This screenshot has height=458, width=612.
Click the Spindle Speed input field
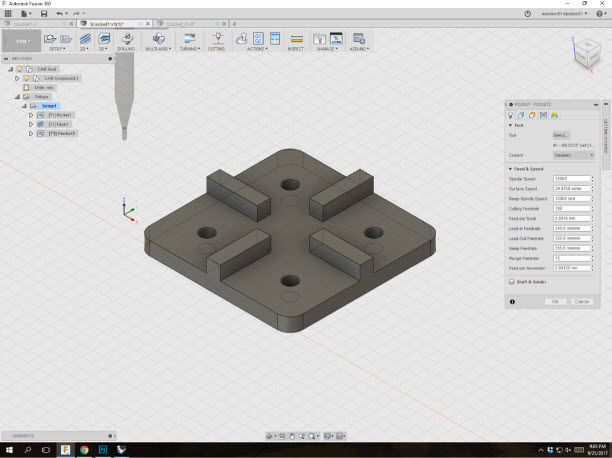[x=573, y=179]
